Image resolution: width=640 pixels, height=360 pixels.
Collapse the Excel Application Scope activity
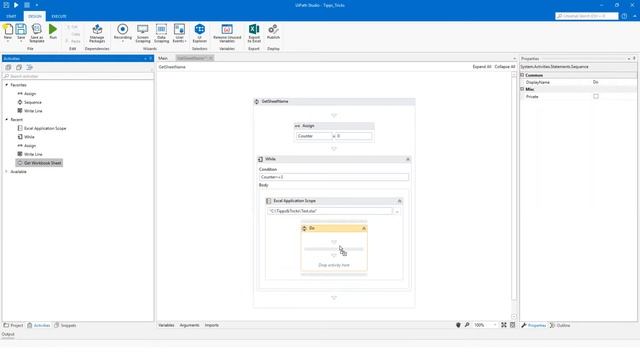coord(399,201)
